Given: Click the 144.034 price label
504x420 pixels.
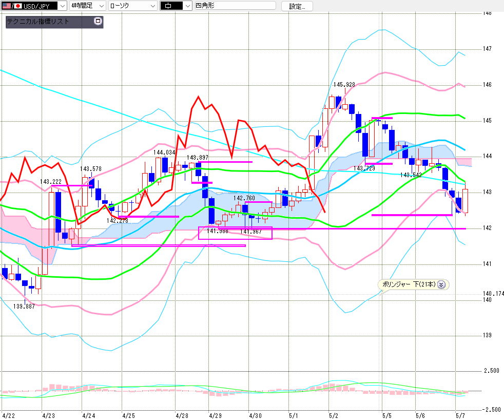Looking at the screenshot, I should click(x=164, y=152).
